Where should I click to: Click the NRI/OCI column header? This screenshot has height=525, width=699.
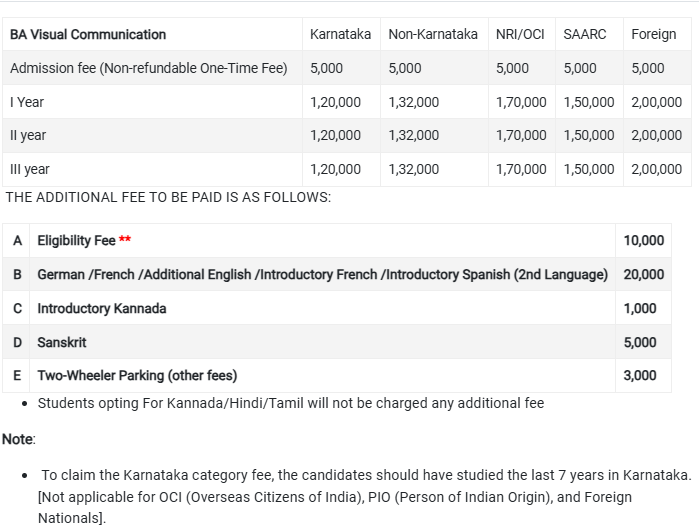click(520, 34)
